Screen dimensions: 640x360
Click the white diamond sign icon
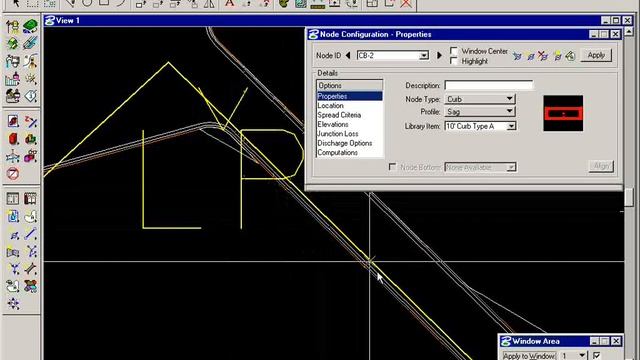pos(30,96)
